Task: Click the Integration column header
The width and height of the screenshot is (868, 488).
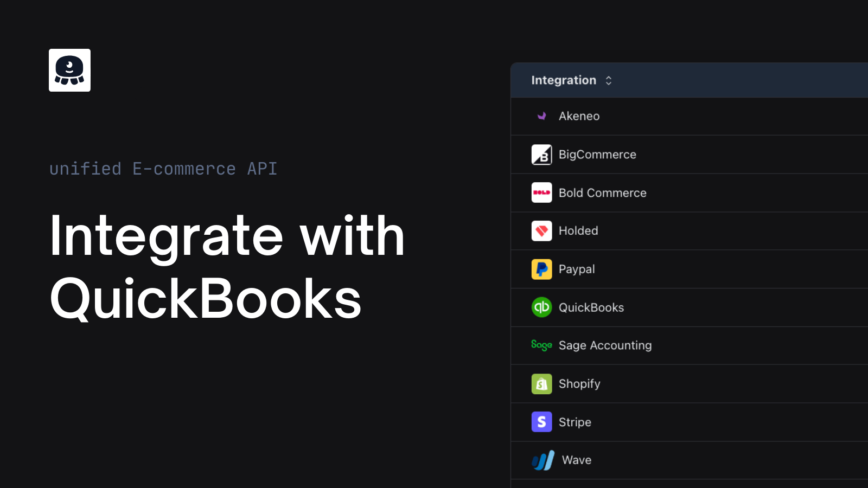Action: (564, 80)
